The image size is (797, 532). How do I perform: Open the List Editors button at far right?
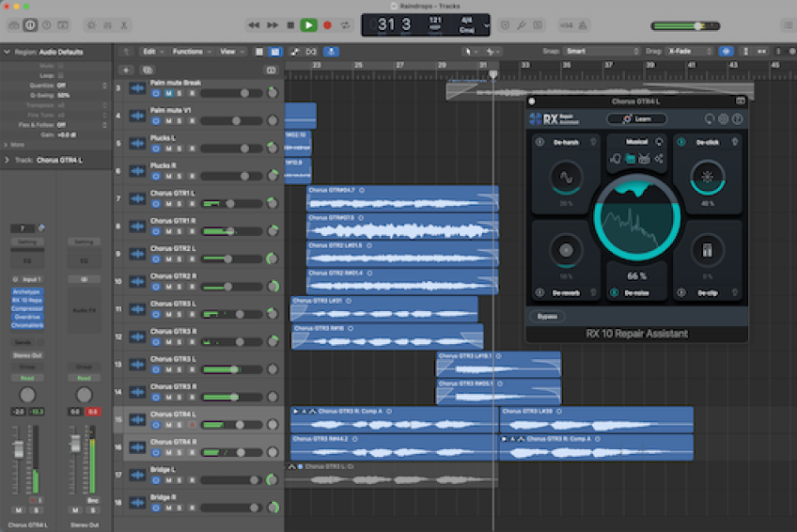point(788,24)
